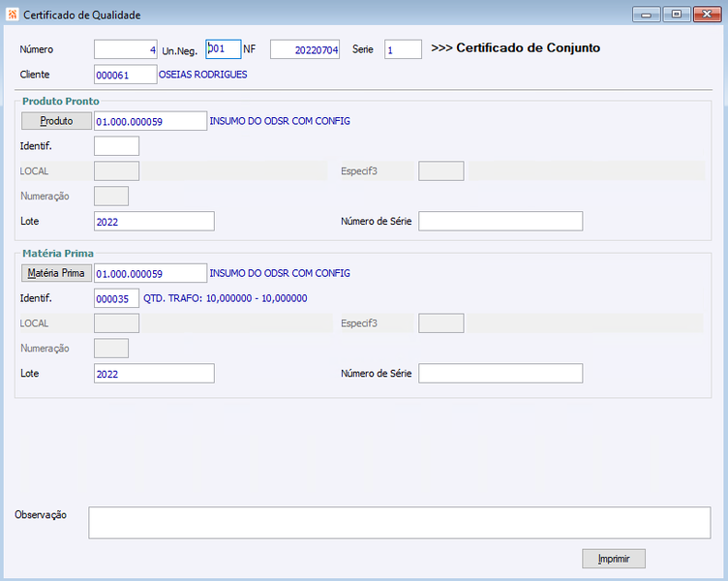Click the Número de Série field in Produto Pronto
This screenshot has height=581, width=728.
(500, 221)
